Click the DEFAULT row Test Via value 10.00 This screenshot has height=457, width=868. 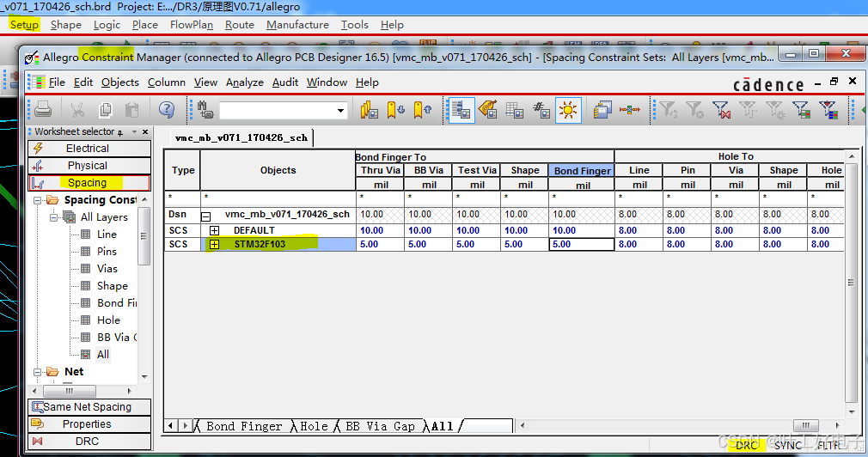tap(477, 231)
